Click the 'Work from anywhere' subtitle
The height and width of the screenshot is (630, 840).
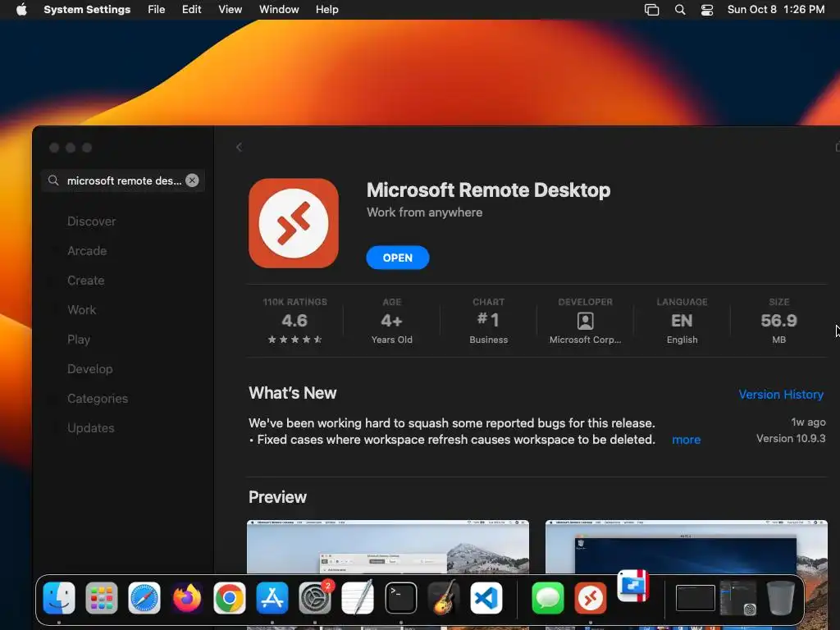coord(424,212)
